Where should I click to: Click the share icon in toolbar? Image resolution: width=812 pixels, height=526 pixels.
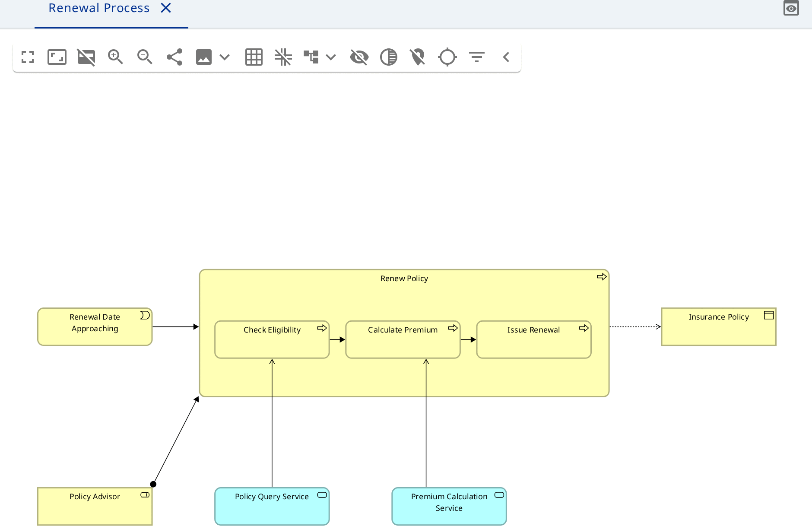[174, 57]
